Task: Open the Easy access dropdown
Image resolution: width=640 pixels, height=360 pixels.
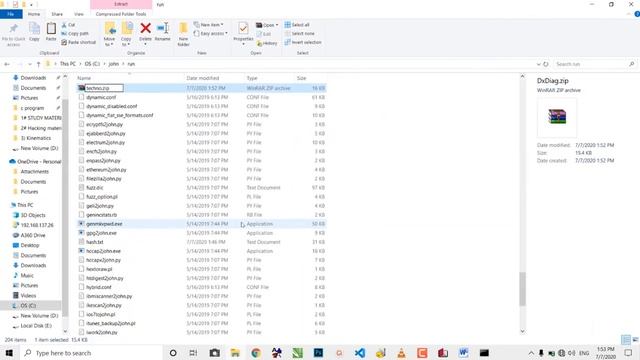Action: pos(211,33)
